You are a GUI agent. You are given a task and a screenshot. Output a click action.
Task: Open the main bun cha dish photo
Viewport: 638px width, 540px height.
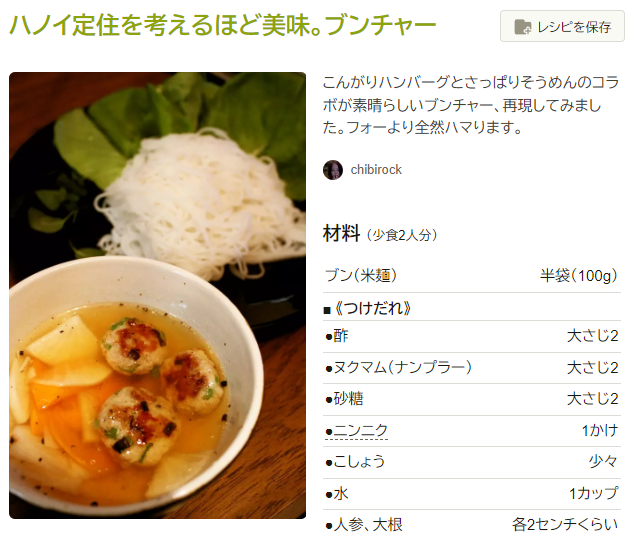point(157,295)
